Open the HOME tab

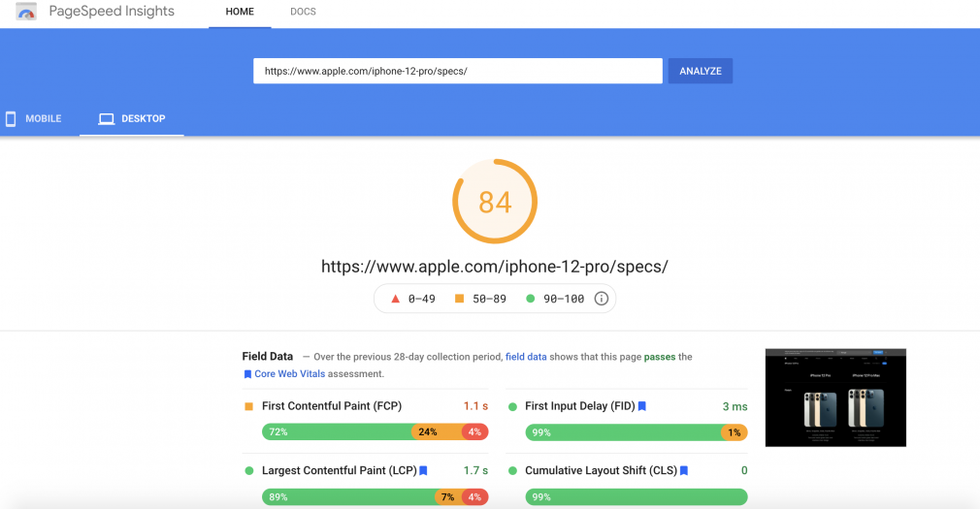(x=240, y=12)
